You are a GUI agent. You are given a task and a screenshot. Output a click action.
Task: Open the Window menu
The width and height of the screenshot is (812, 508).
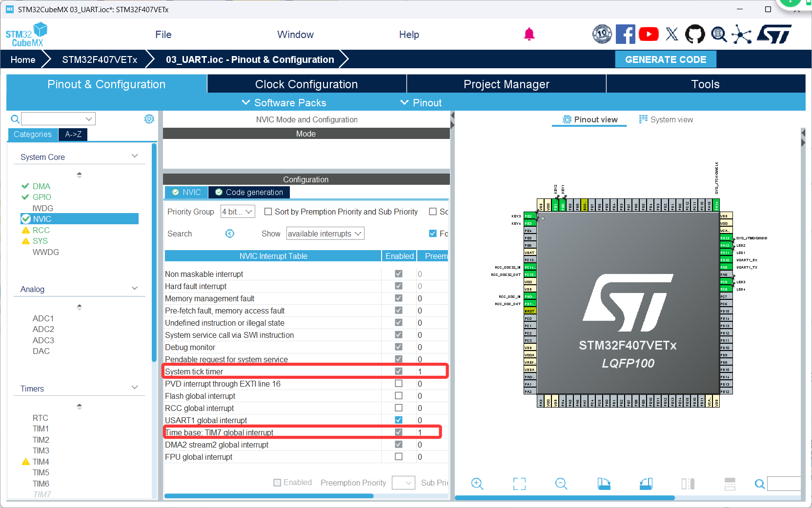(295, 35)
